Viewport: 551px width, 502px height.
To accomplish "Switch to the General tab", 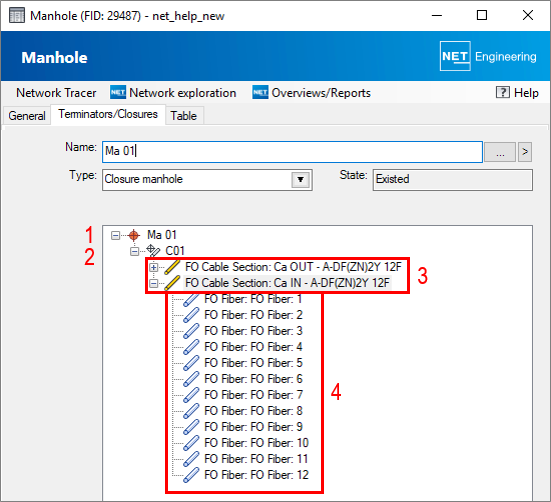I will pos(27,116).
